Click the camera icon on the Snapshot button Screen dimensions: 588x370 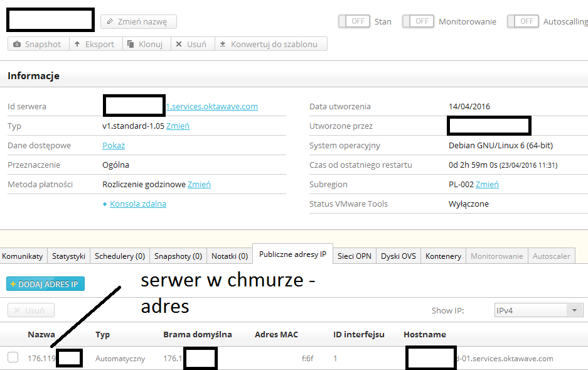pos(17,44)
